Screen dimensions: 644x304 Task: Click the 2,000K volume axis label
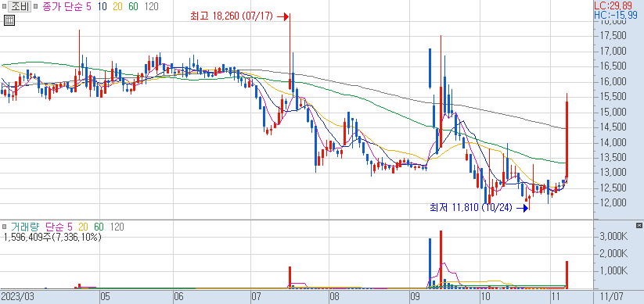614,254
